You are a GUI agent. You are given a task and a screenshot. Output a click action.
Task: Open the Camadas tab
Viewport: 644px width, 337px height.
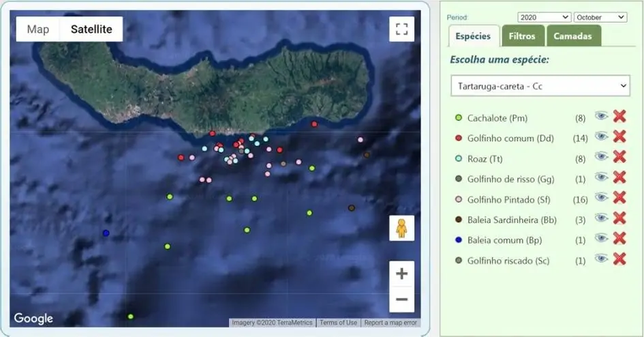572,36
